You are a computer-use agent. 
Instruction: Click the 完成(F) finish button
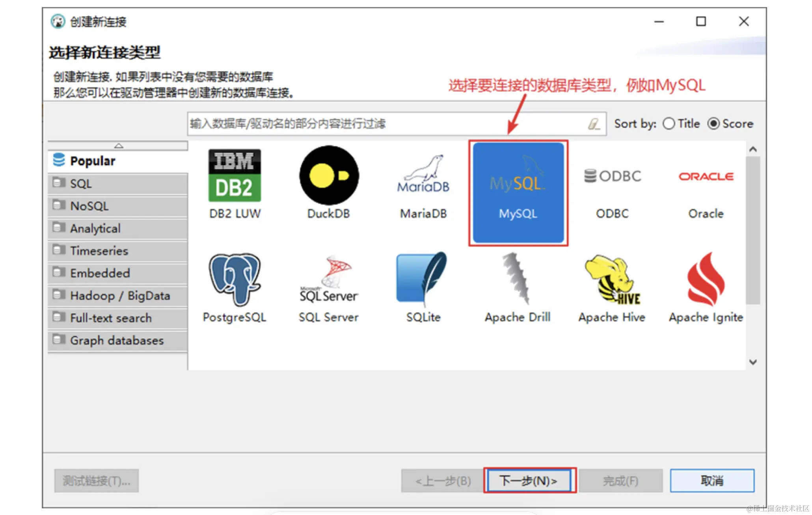(x=621, y=481)
